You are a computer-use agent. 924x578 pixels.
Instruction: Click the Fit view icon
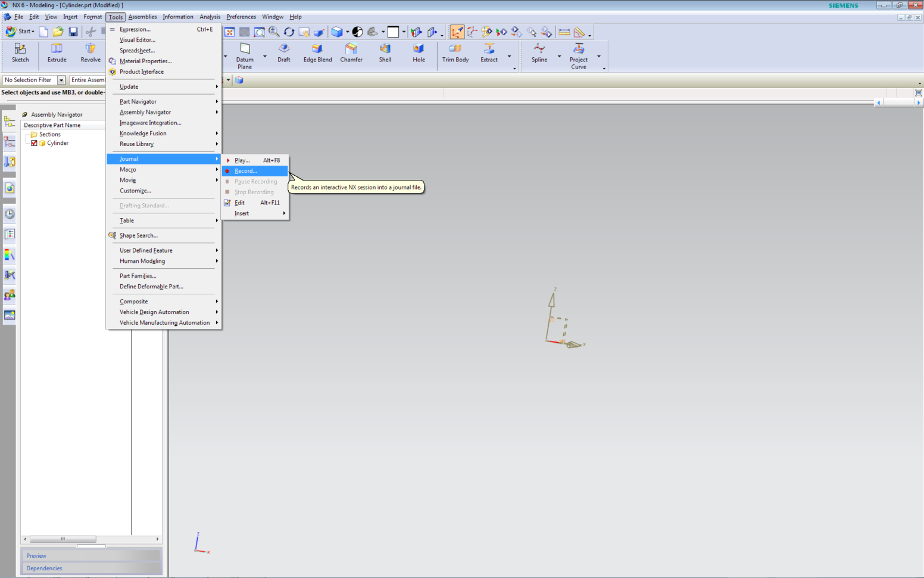pos(229,32)
